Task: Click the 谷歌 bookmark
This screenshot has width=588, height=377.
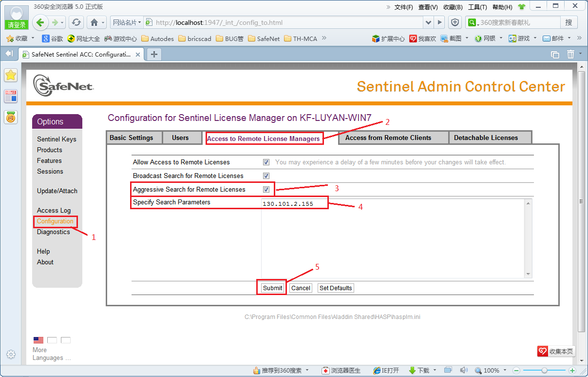Action: tap(53, 39)
